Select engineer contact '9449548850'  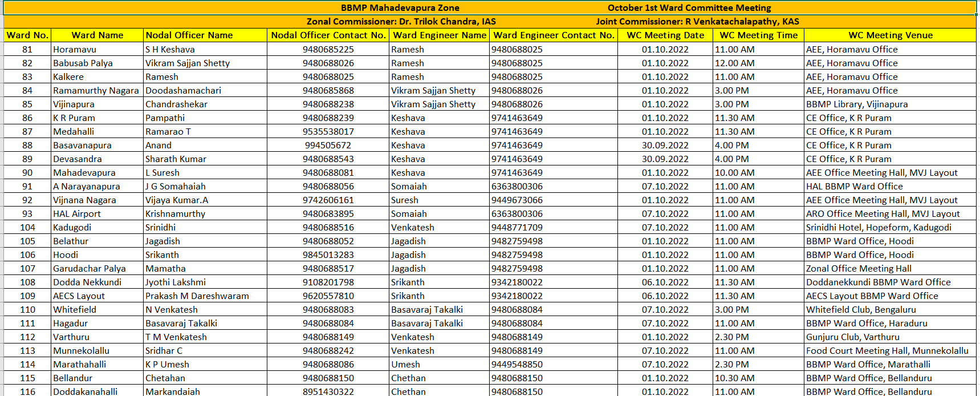click(x=554, y=365)
